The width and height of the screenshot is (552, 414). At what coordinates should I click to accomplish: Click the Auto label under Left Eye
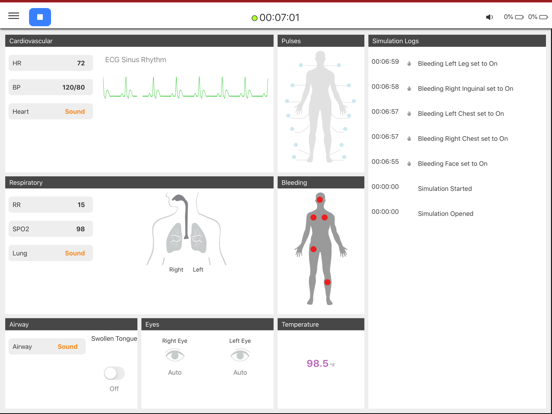pos(240,372)
